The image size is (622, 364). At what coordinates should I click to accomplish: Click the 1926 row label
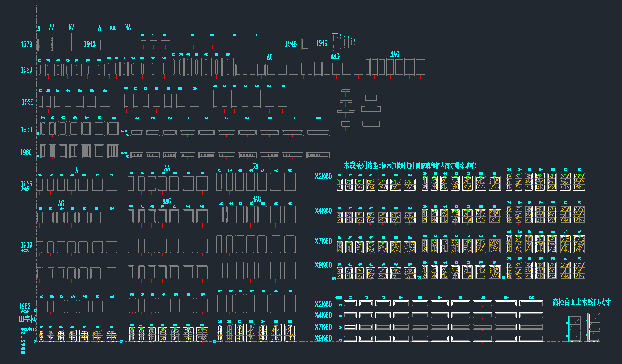point(26,184)
